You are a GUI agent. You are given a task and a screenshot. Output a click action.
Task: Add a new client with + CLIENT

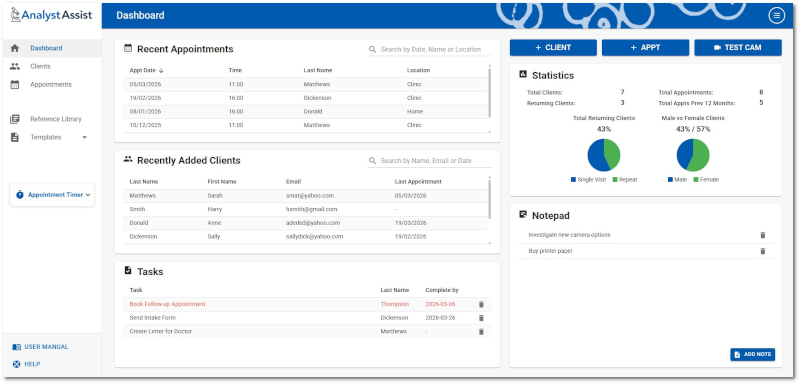click(553, 47)
